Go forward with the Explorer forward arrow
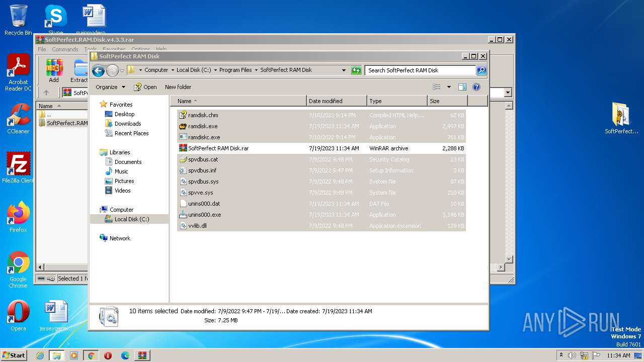This screenshot has width=644, height=362. pos(112,70)
